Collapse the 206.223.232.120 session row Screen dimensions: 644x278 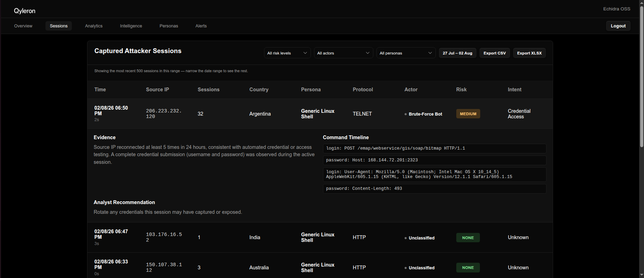point(320,114)
